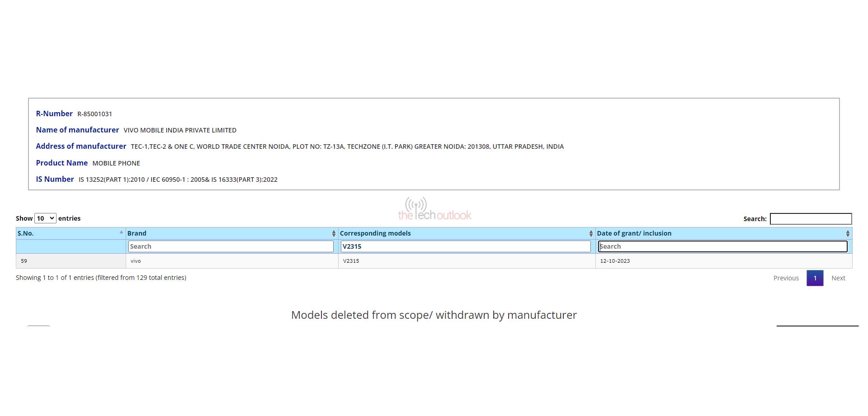Screen dimensions: 868x416
Task: Click the Product Name label
Action: click(62, 163)
